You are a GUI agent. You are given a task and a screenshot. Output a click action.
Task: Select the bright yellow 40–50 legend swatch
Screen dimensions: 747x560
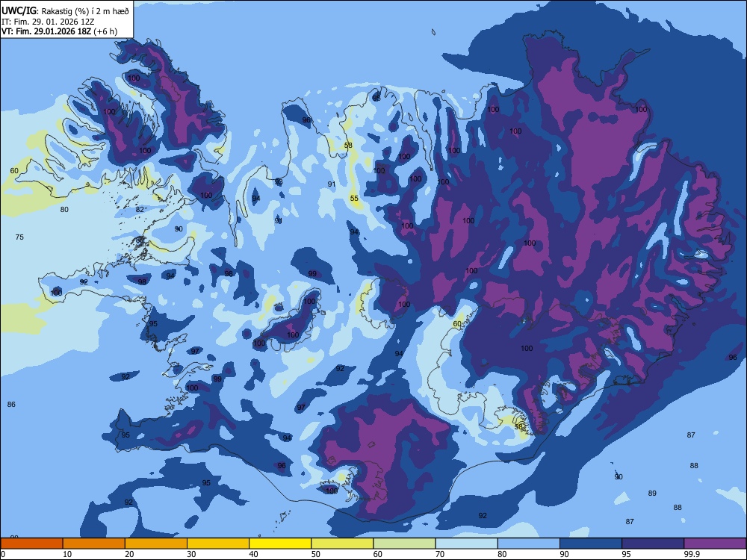pyautogui.click(x=280, y=544)
